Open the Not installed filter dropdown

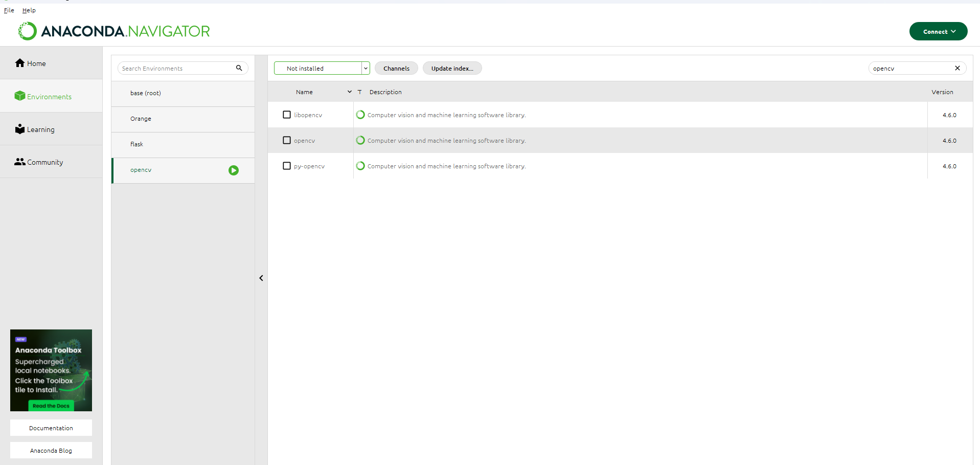(x=322, y=68)
